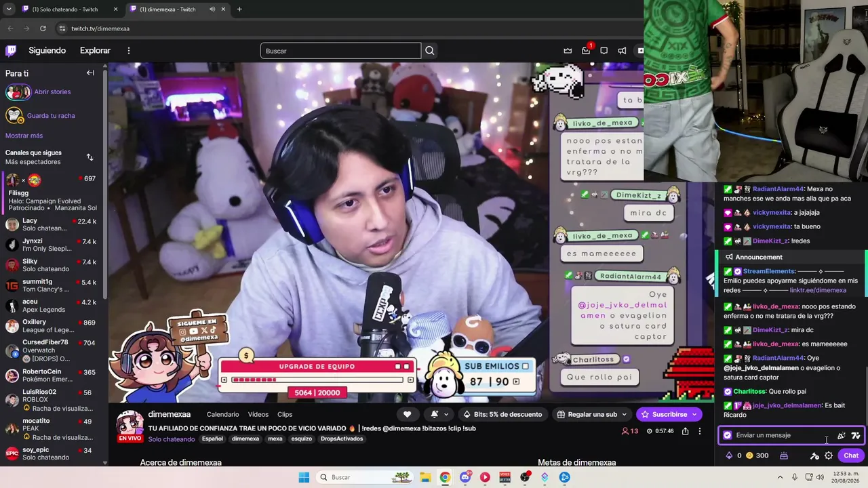View site information icon in address bar
The height and width of the screenshot is (488, 868).
[62, 28]
